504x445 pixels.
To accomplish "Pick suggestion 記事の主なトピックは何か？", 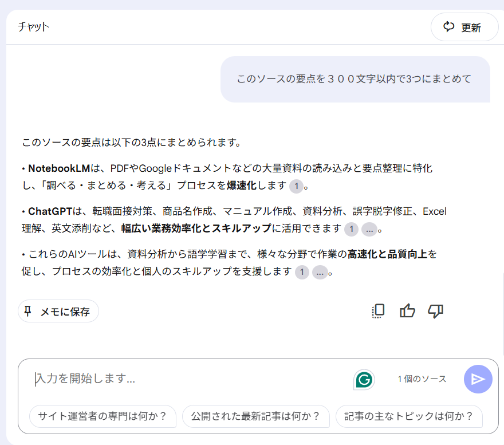I will click(409, 416).
